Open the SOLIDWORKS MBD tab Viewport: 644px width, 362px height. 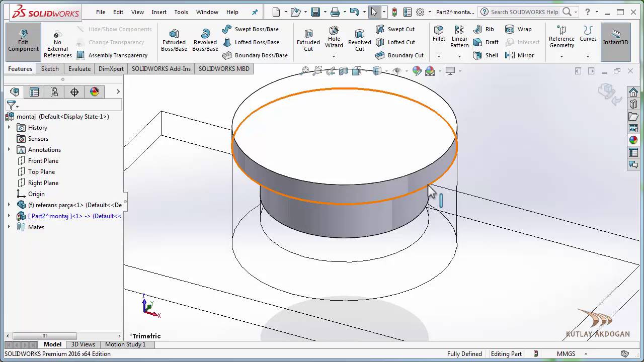point(224,69)
